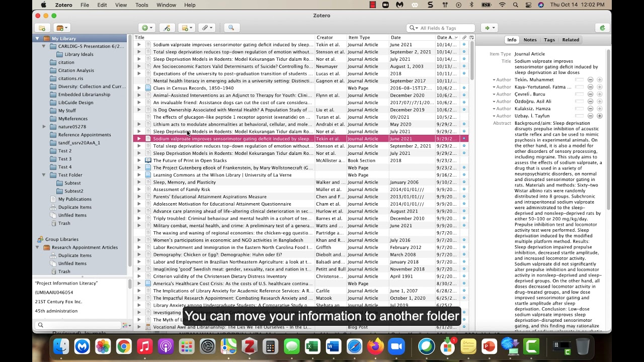Click the column picker icon in header
The image size is (644, 362).
point(471,37)
